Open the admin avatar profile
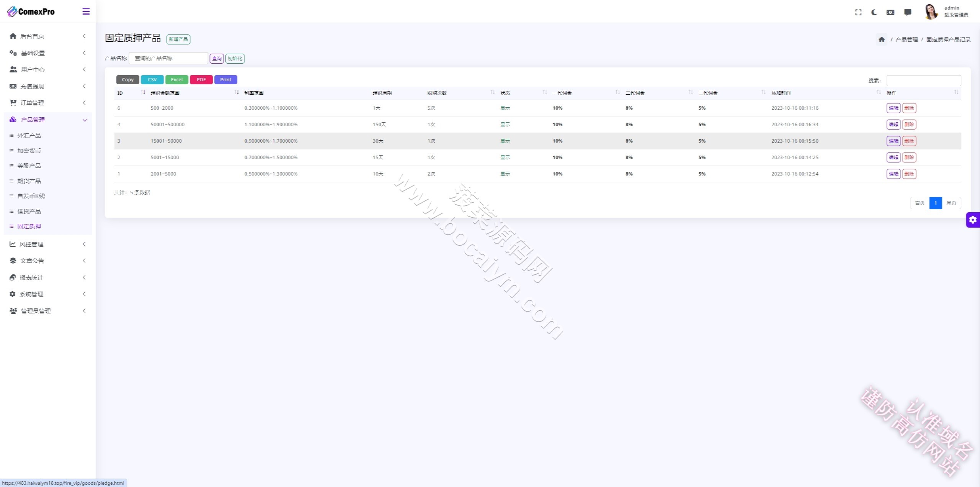 coord(931,11)
